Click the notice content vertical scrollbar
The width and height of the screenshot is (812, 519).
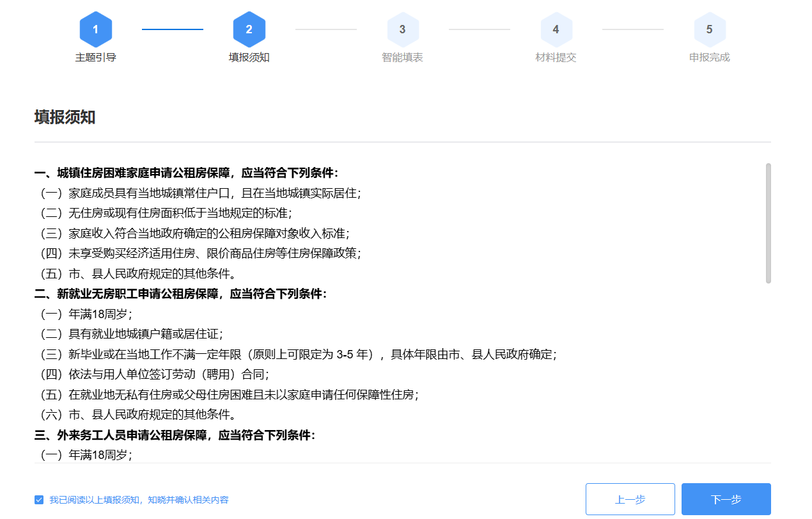tap(769, 223)
